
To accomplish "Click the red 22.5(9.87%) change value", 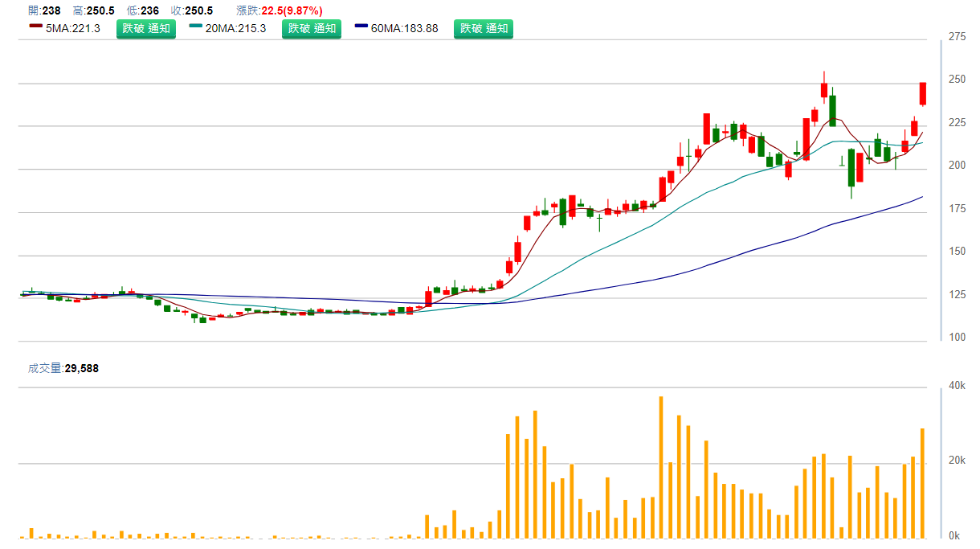I will 291,10.
